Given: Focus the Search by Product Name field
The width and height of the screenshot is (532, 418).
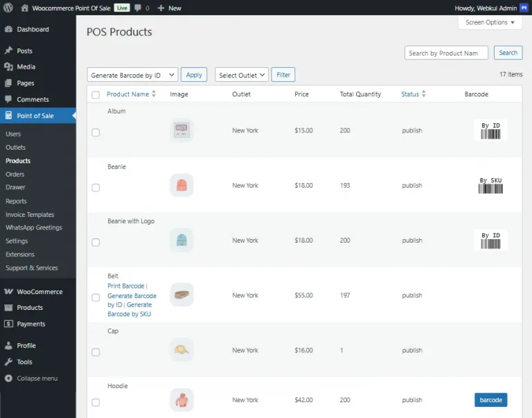Looking at the screenshot, I should tap(446, 53).
